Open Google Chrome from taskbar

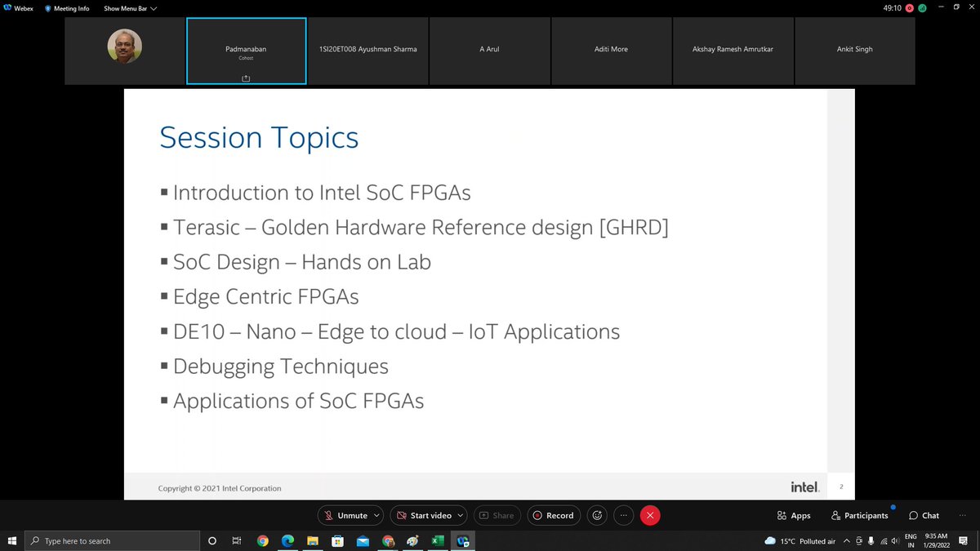262,540
